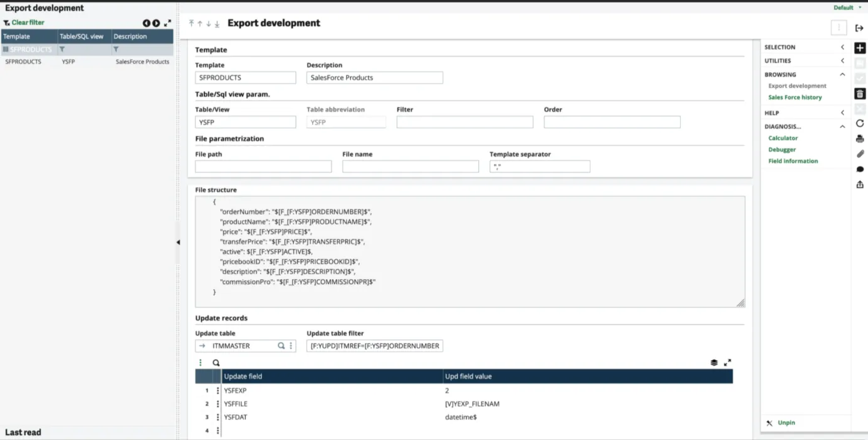Click the Template separator field
Screen dimensions: 868x440
pos(540,167)
